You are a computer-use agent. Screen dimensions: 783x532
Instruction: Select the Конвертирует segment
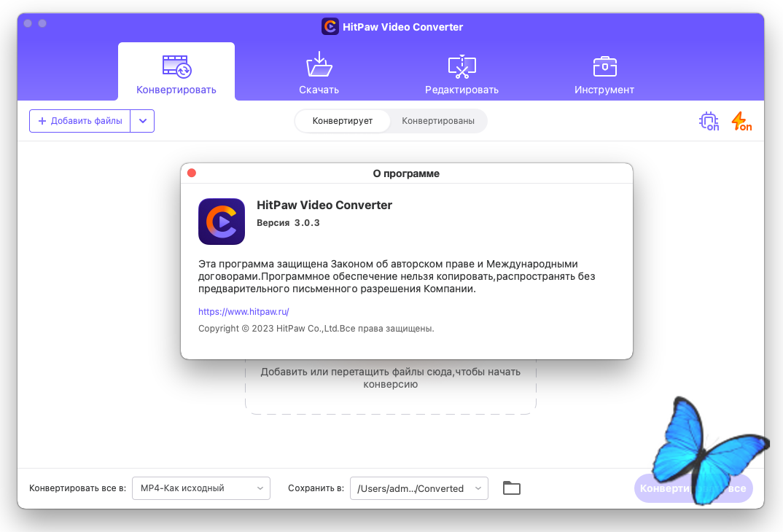(x=343, y=121)
